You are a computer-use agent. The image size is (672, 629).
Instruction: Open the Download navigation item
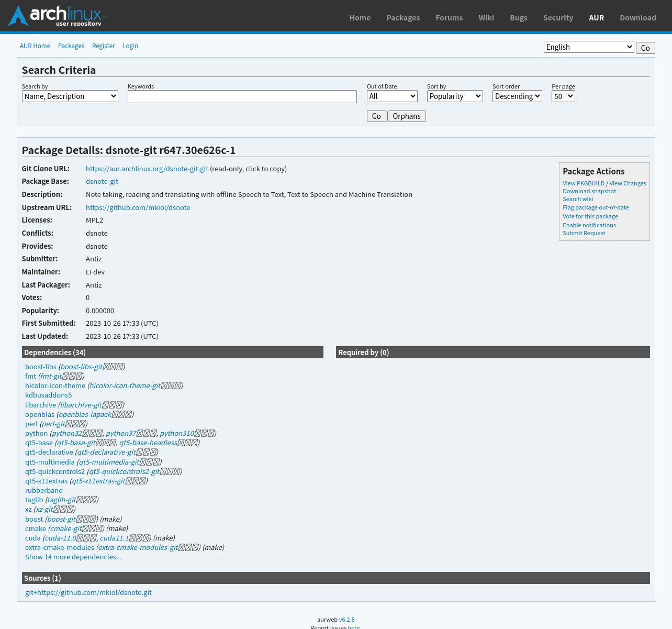(x=638, y=17)
